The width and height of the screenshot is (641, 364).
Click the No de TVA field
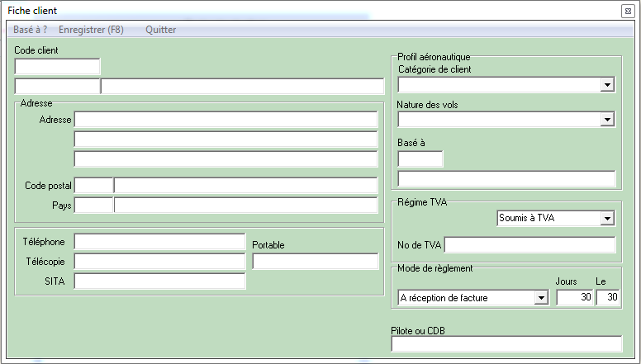[530, 244]
